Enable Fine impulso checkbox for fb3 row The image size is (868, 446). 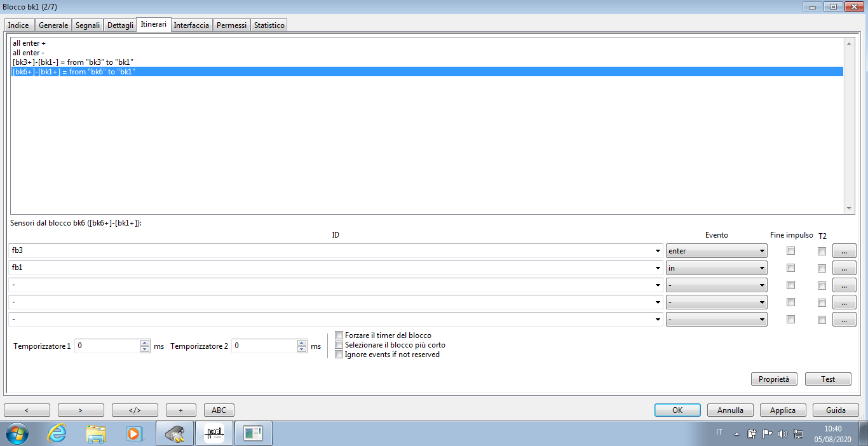coord(790,251)
